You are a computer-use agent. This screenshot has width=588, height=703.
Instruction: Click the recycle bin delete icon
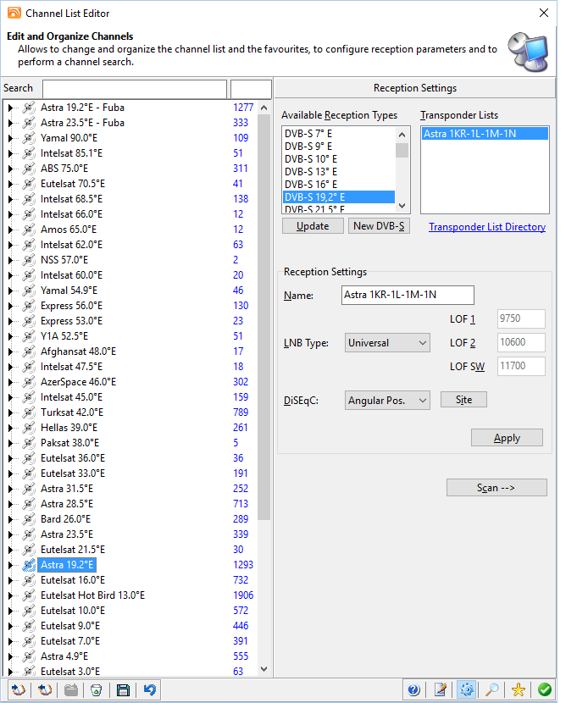(97, 690)
